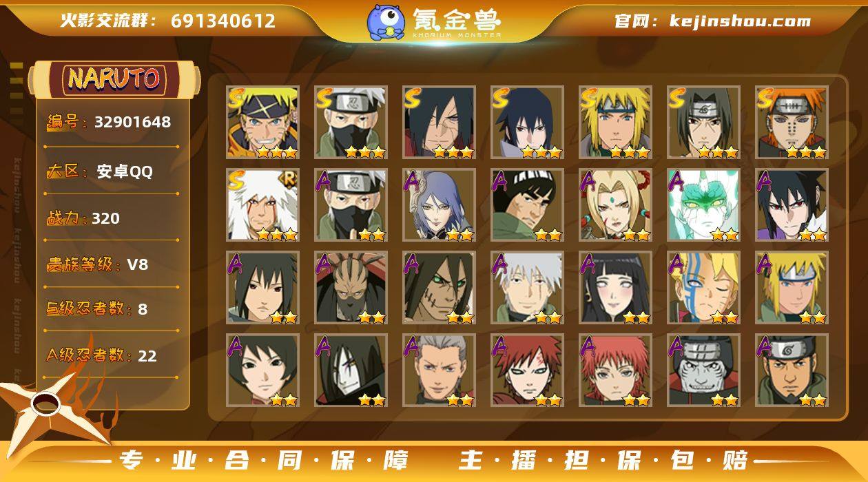The height and width of the screenshot is (482, 868).
Task: Click the S-rank Pain portrait with orange hair
Action: coord(792,123)
